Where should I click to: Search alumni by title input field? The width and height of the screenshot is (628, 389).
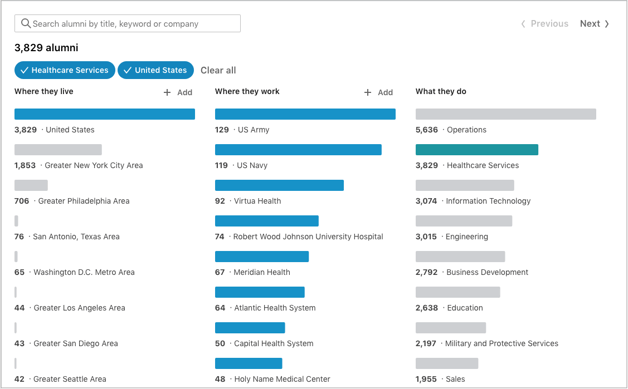tap(128, 23)
